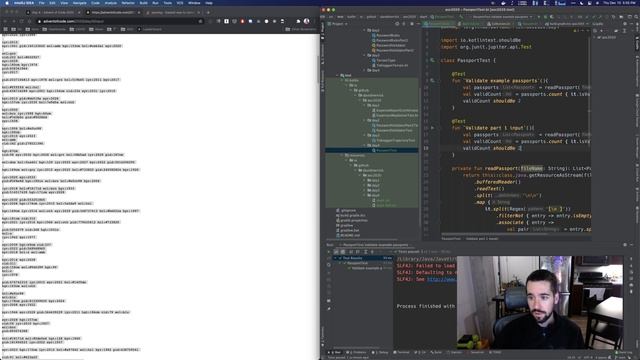Click the presenter webcam overlay
Screen dimensions: 640x360
540,302
